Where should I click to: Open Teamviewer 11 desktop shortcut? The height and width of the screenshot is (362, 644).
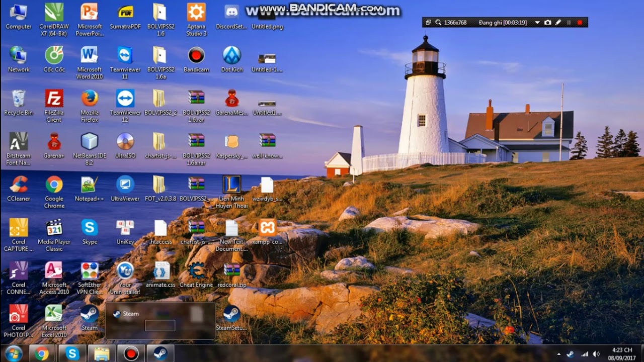coord(125,62)
